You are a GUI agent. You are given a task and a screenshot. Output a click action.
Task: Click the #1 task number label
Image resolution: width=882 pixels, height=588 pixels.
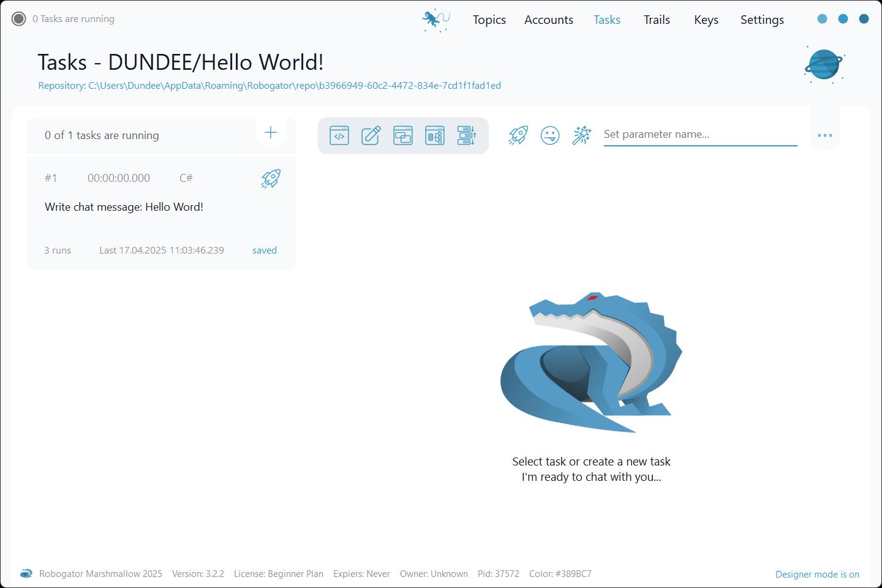click(51, 178)
